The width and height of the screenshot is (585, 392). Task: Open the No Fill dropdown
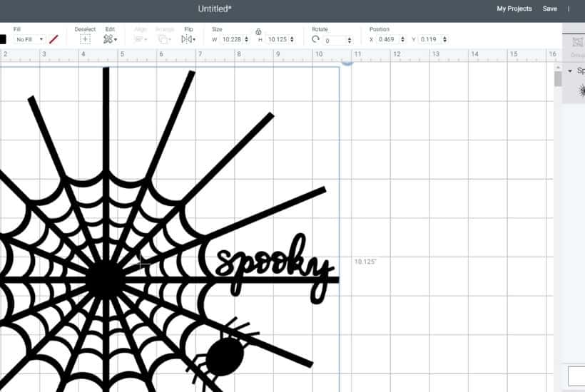(x=30, y=39)
